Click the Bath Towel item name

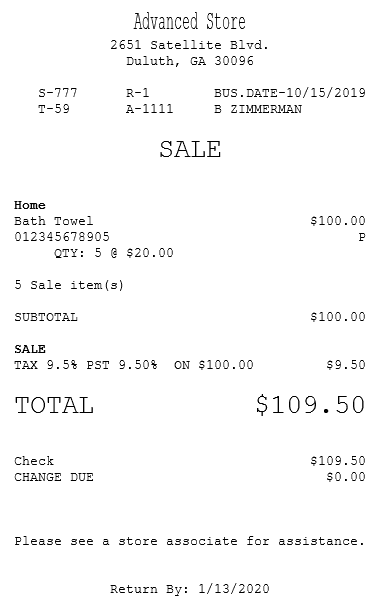point(54,221)
